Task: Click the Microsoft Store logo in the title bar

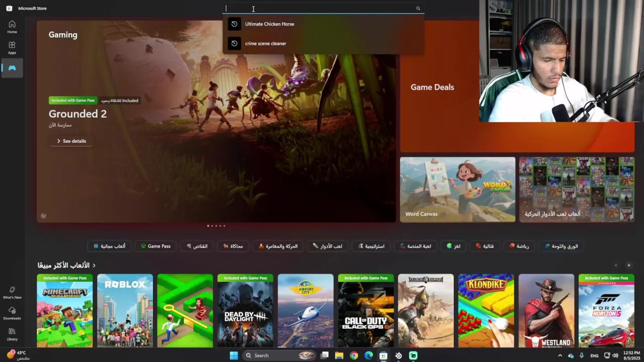Action: [9, 8]
